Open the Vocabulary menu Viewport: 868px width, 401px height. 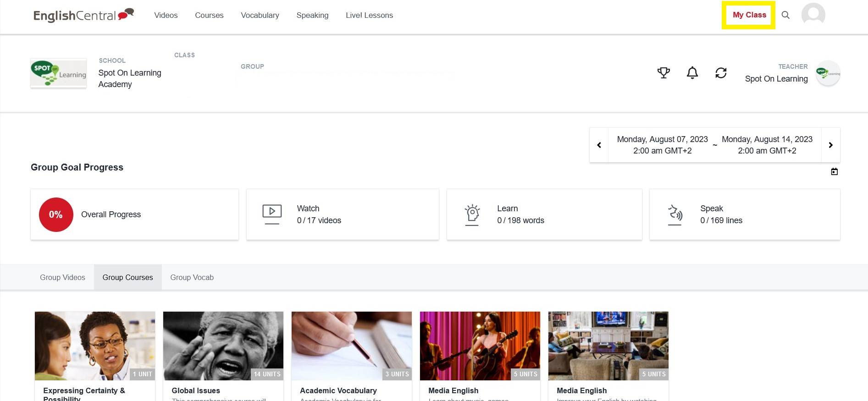click(x=260, y=15)
